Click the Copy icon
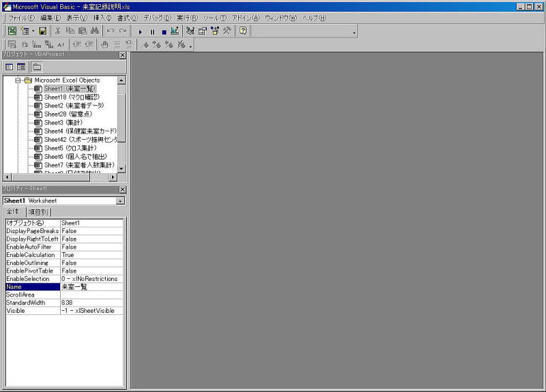This screenshot has height=392, width=546. click(x=70, y=31)
